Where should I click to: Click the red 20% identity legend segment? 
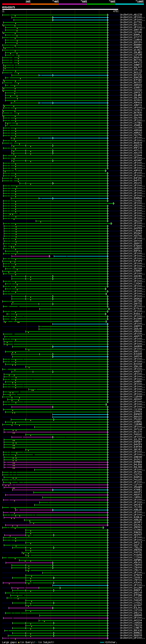pos(16,4)
